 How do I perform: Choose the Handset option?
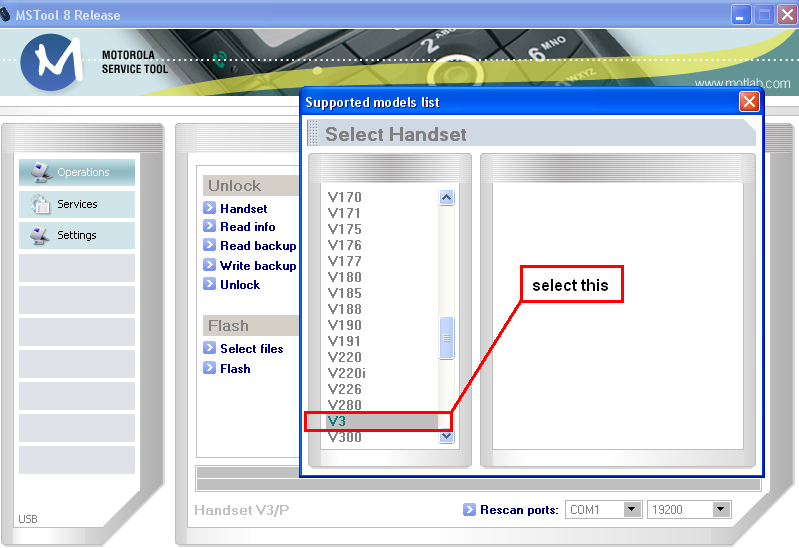(x=244, y=208)
